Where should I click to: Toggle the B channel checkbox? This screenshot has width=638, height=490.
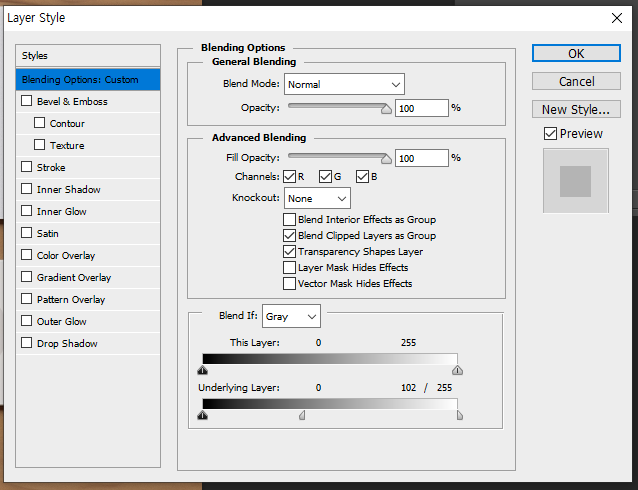tap(362, 177)
